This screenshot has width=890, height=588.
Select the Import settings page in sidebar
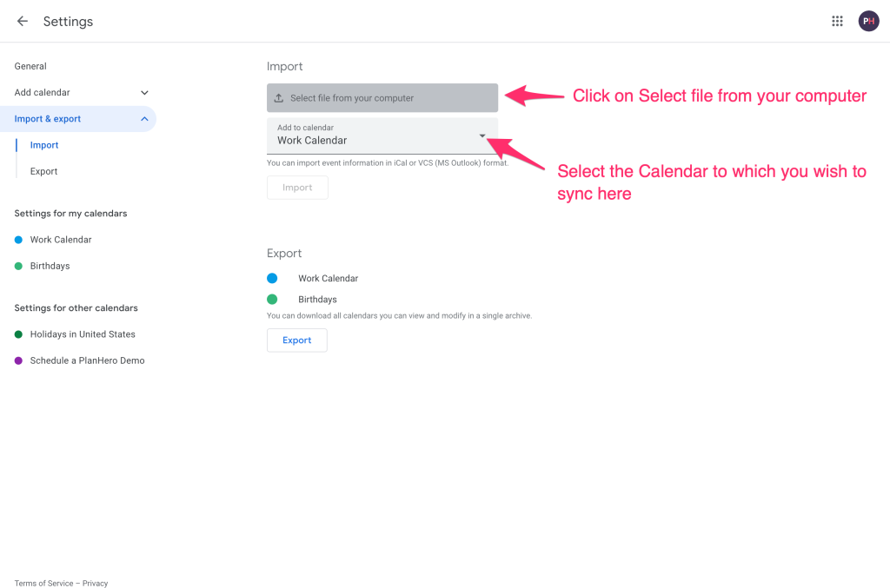click(x=43, y=145)
